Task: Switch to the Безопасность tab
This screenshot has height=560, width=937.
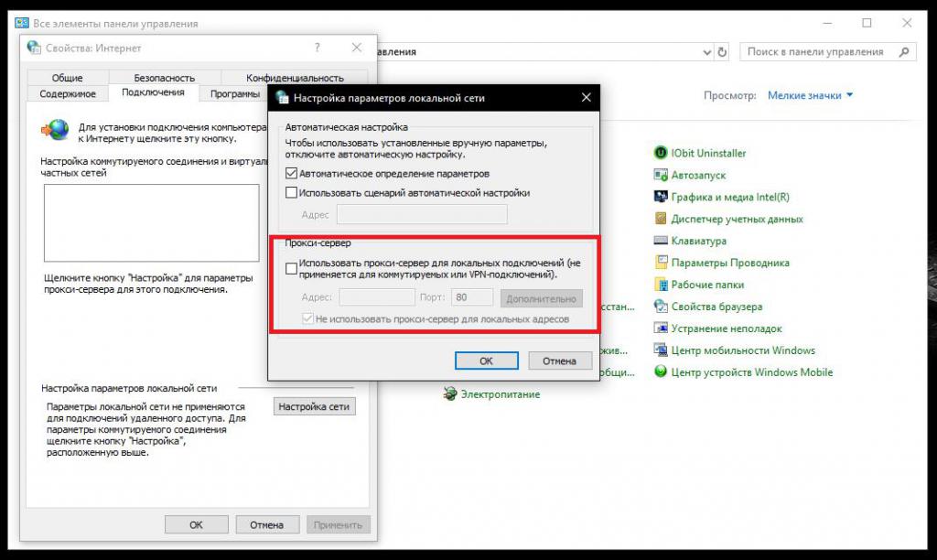Action: pyautogui.click(x=165, y=78)
